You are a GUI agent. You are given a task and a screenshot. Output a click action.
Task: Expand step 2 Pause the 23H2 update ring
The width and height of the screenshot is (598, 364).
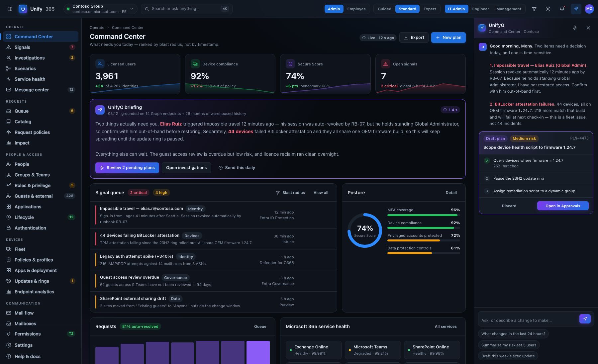pos(536,178)
